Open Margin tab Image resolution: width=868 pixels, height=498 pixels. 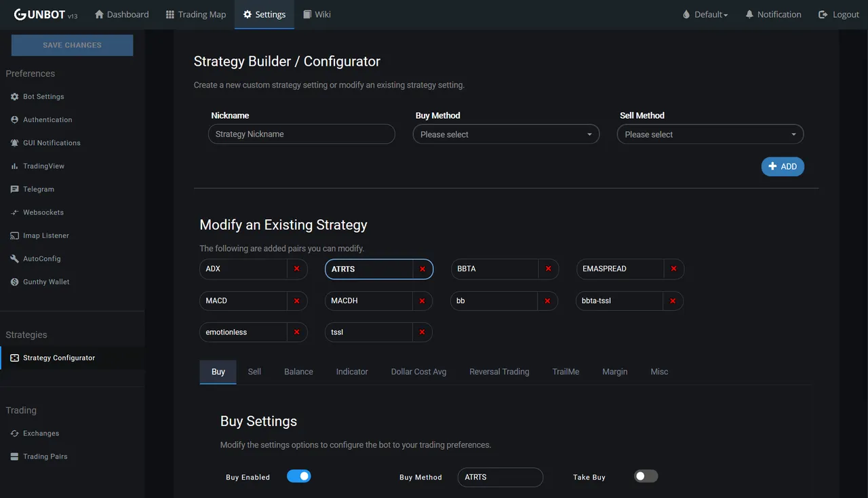coord(614,372)
